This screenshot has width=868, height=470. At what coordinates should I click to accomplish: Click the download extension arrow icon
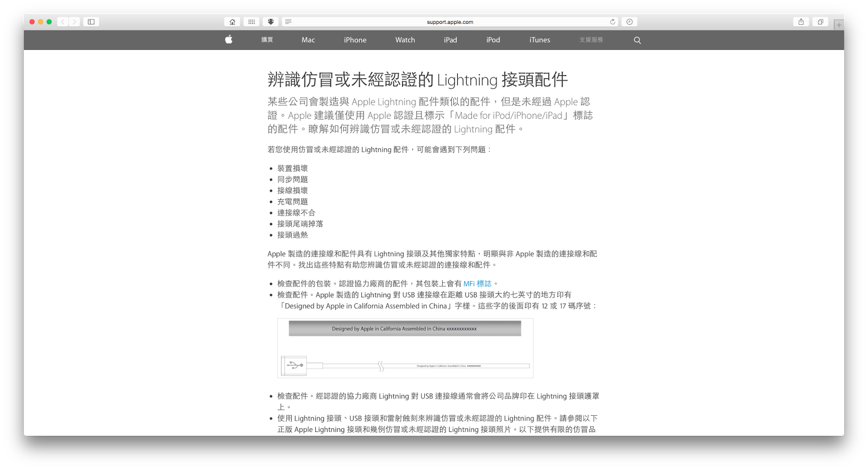pyautogui.click(x=270, y=22)
